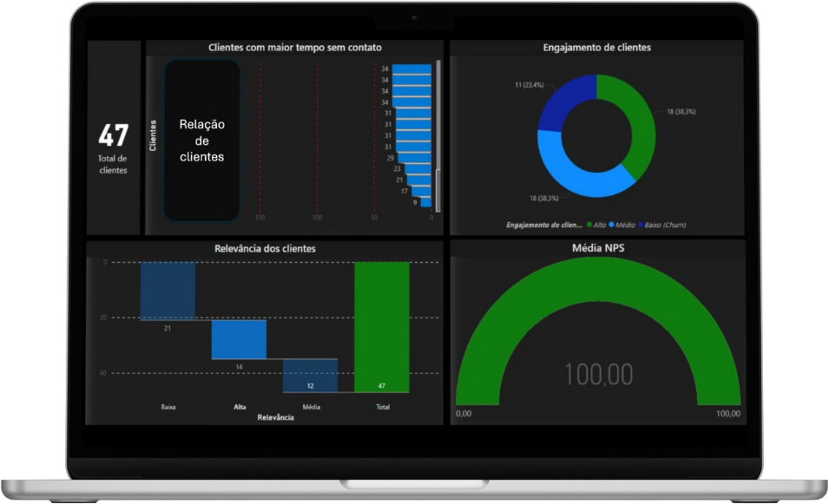Click the bar labeled 17 in contact chart
The height and width of the screenshot is (504, 829).
pos(422,191)
